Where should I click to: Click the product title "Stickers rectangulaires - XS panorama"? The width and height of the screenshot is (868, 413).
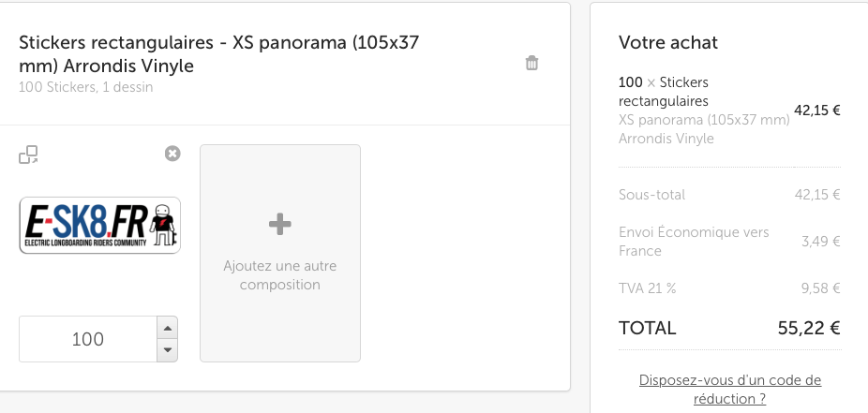coord(218,53)
